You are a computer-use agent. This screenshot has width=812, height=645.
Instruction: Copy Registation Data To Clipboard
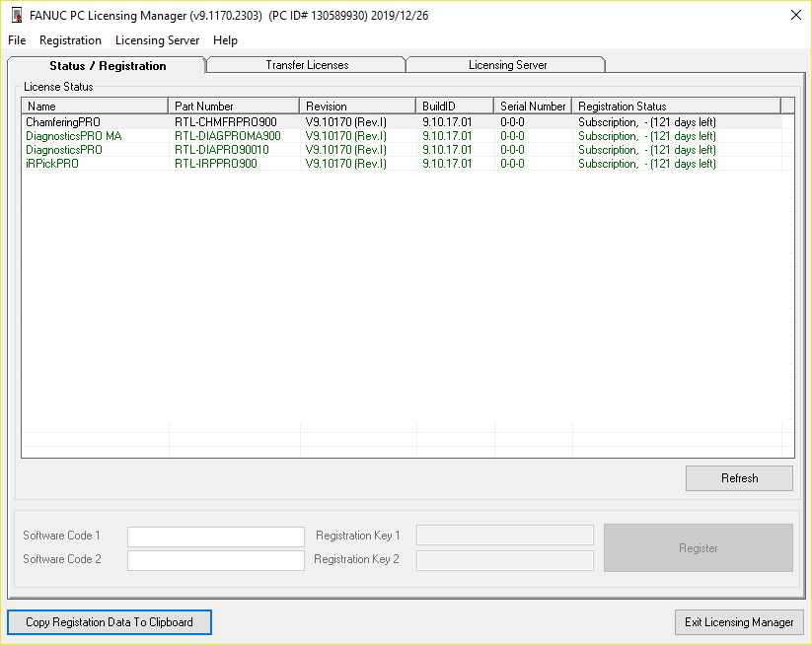(x=110, y=621)
